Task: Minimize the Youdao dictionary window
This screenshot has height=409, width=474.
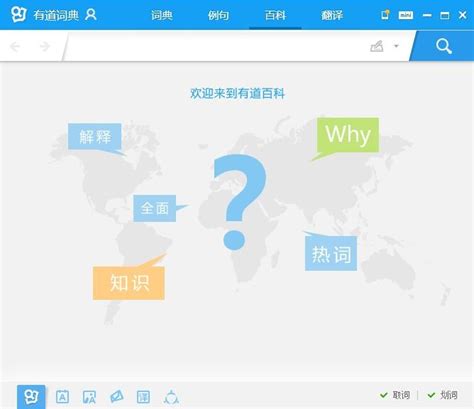Action: (427, 15)
